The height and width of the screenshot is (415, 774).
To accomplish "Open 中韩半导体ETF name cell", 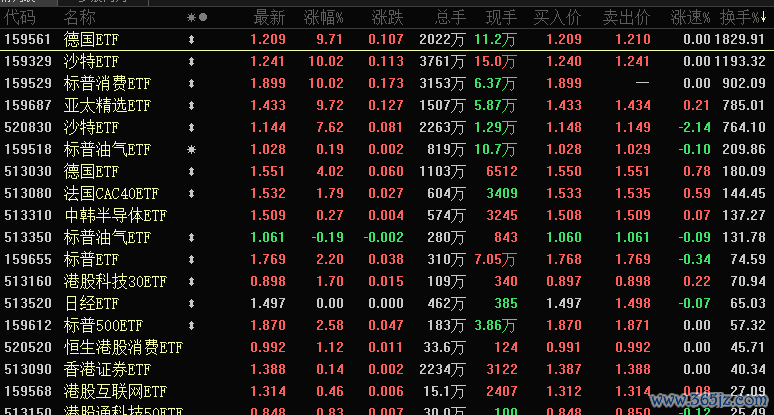I will click(x=116, y=215).
